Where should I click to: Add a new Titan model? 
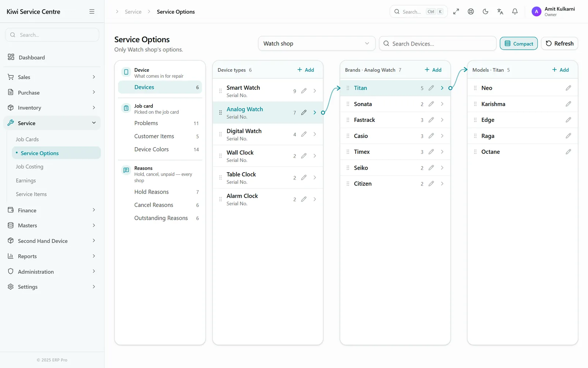click(560, 70)
